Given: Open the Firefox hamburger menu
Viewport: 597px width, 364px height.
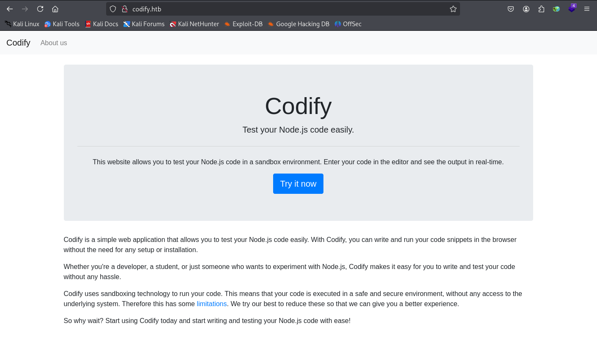Looking at the screenshot, I should coord(587,9).
